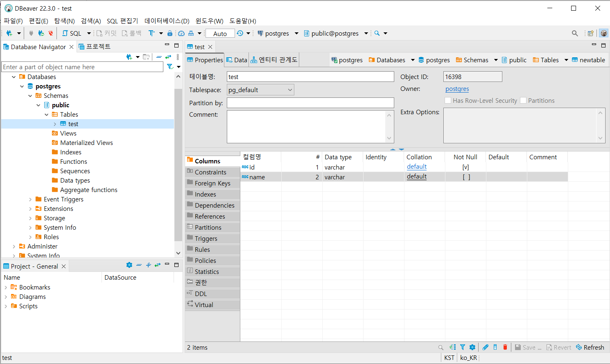610x364 pixels.
Task: Open the 데이터베이스(D) menu
Action: [x=167, y=21]
